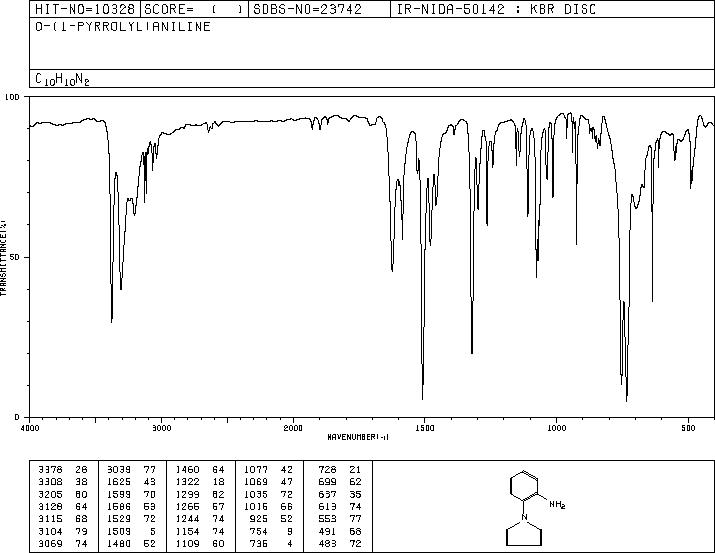The width and height of the screenshot is (715, 553).
Task: Select the 1529 peak entry in table
Action: click(131, 519)
